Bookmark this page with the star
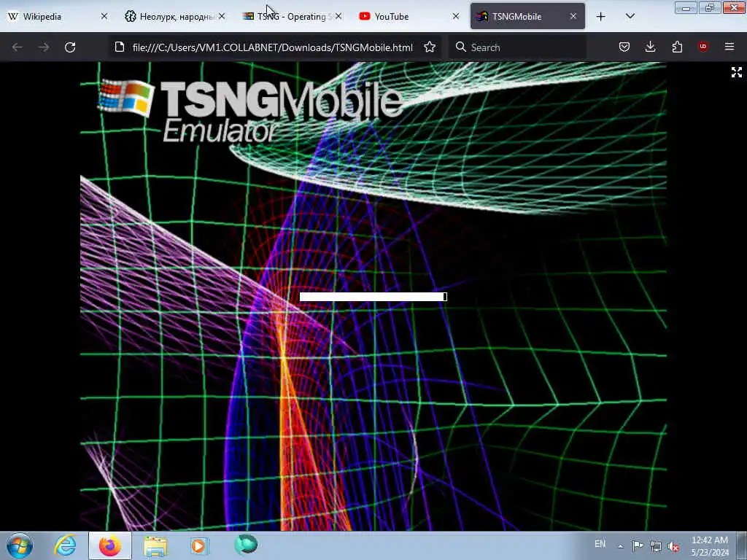Image resolution: width=747 pixels, height=560 pixels. pyautogui.click(x=429, y=47)
